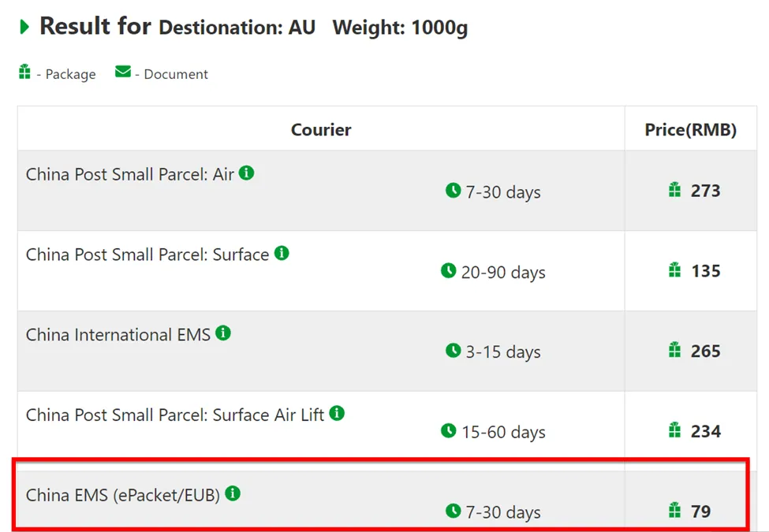Click package icon next to price 273
The image size is (769, 532).
coord(675,190)
